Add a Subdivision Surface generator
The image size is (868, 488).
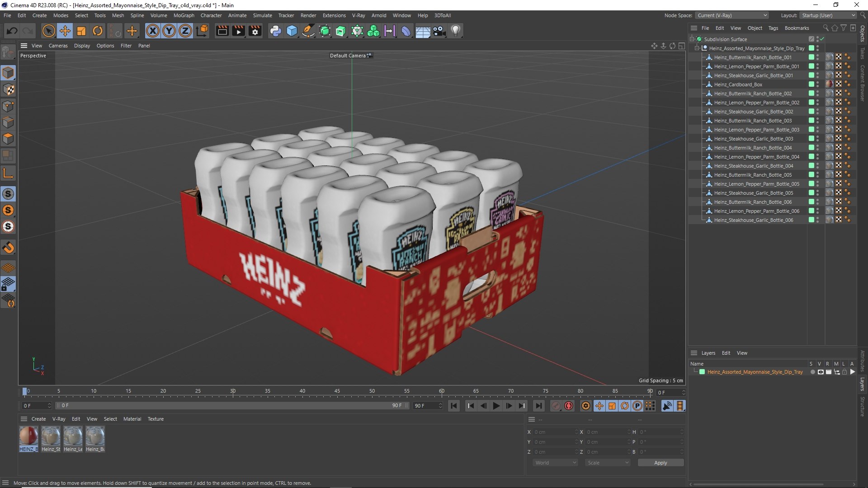click(x=325, y=31)
